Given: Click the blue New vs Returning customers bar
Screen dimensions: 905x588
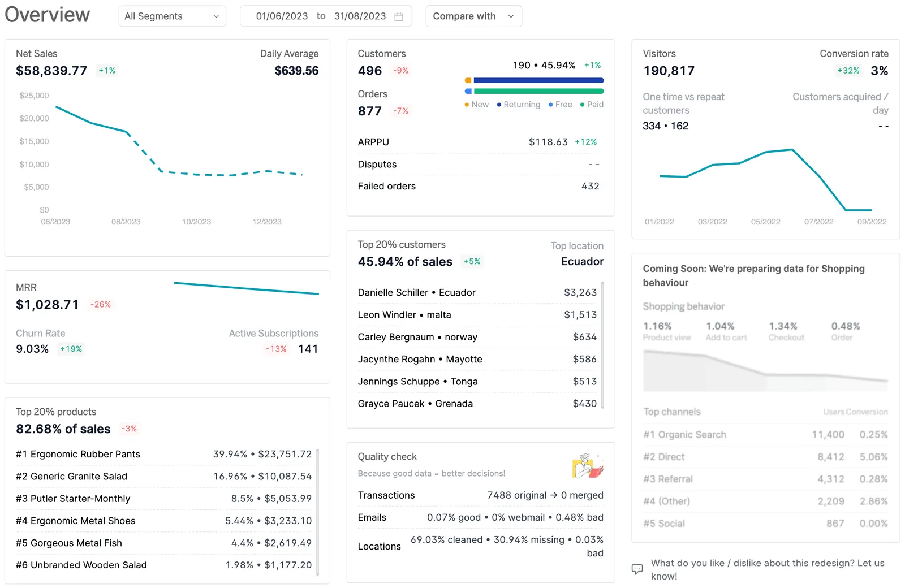Looking at the screenshot, I should pyautogui.click(x=538, y=80).
